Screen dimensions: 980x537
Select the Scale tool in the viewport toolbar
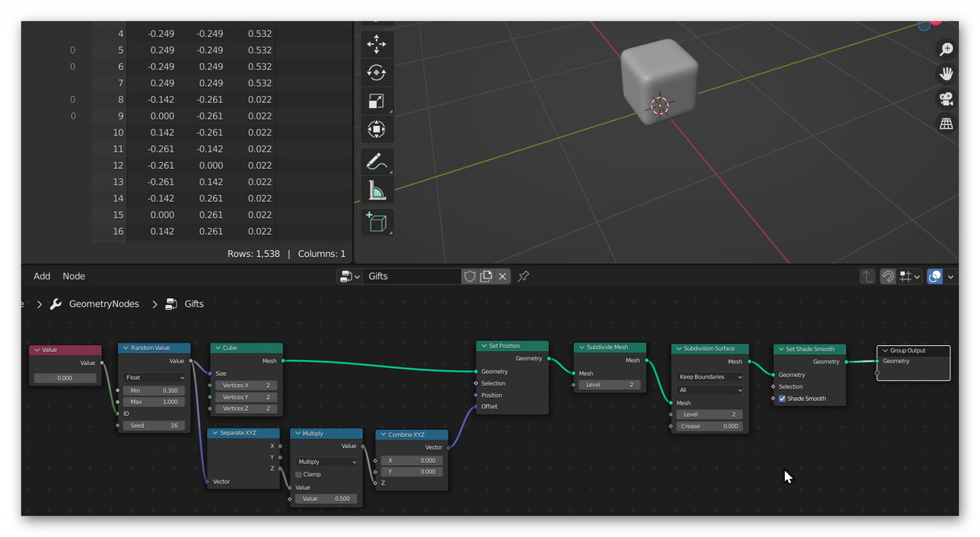pyautogui.click(x=377, y=101)
